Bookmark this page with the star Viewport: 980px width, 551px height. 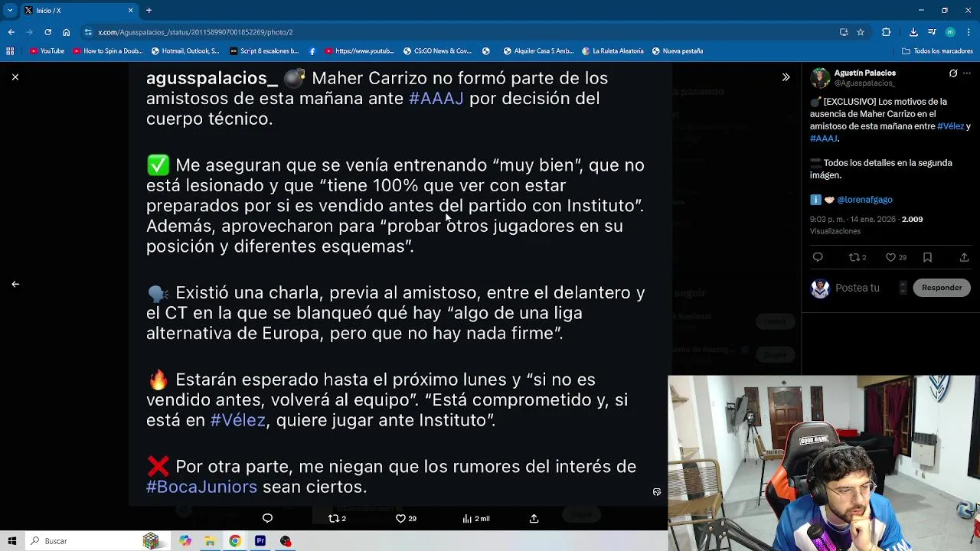pyautogui.click(x=861, y=32)
